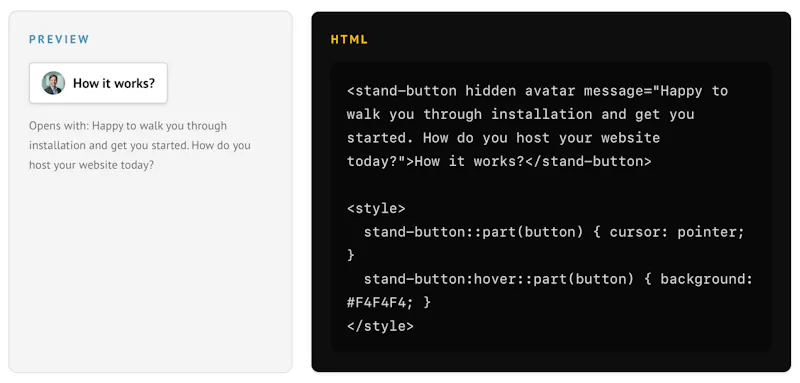Click the "background:" property in the code
This screenshot has width=800, height=383.
[x=707, y=279]
